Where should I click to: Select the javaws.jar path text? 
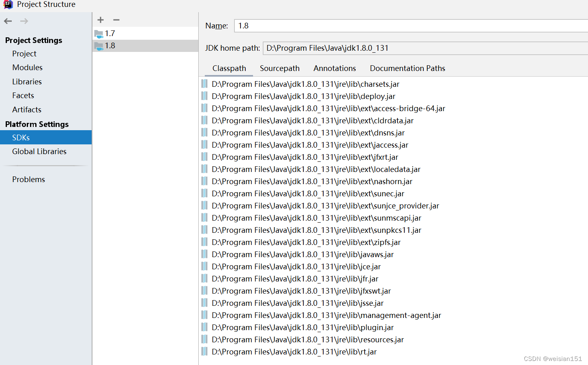tap(303, 254)
